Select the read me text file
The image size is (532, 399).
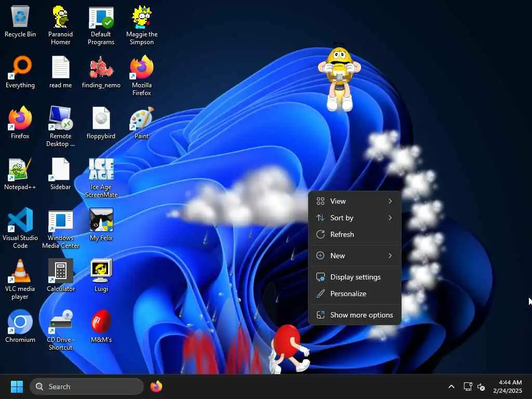click(x=60, y=72)
